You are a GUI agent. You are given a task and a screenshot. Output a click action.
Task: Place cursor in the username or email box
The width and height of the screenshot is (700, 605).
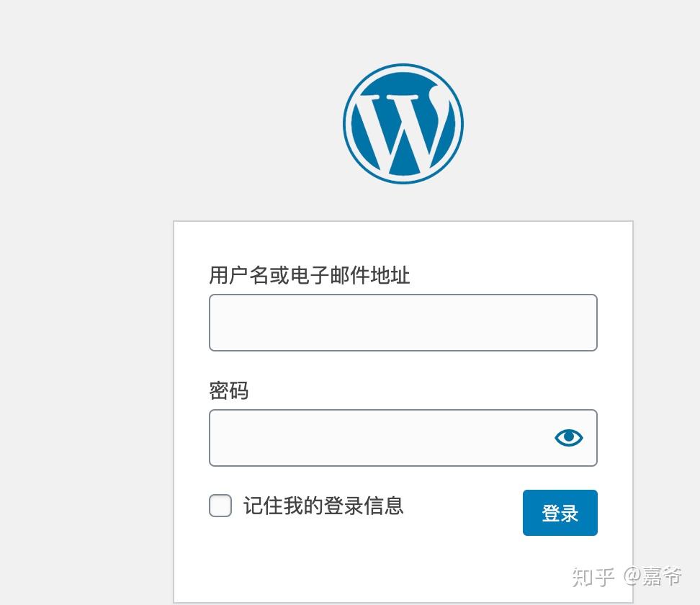pyautogui.click(x=403, y=323)
